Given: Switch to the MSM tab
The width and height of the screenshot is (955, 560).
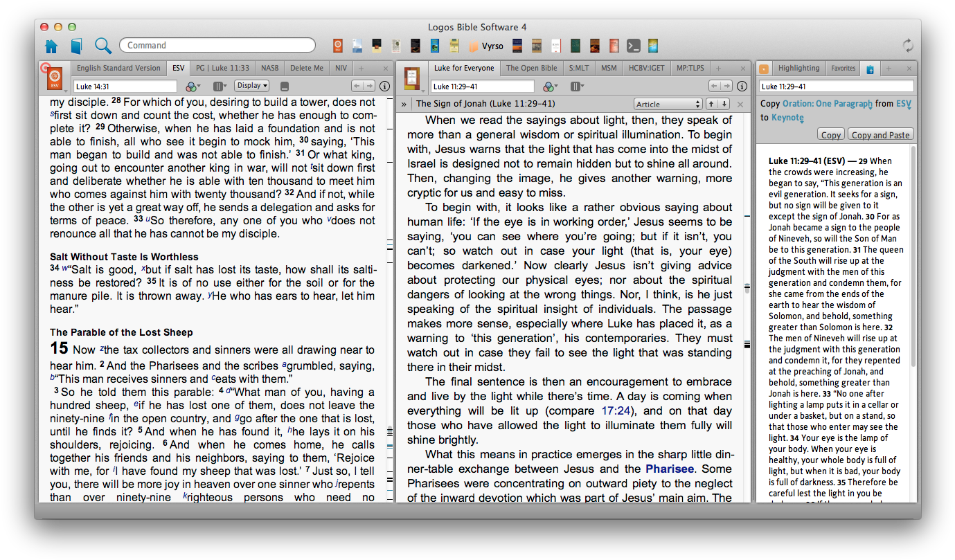Looking at the screenshot, I should 609,68.
